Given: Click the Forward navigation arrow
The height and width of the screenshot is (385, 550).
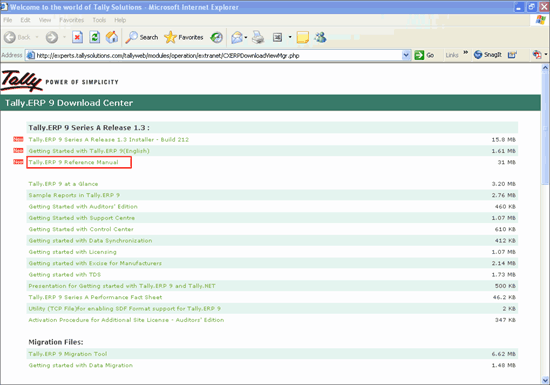Looking at the screenshot, I should click(x=52, y=37).
